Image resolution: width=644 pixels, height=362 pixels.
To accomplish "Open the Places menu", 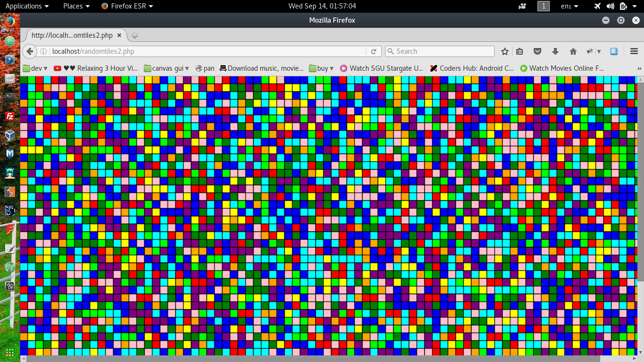I will coord(76,6).
